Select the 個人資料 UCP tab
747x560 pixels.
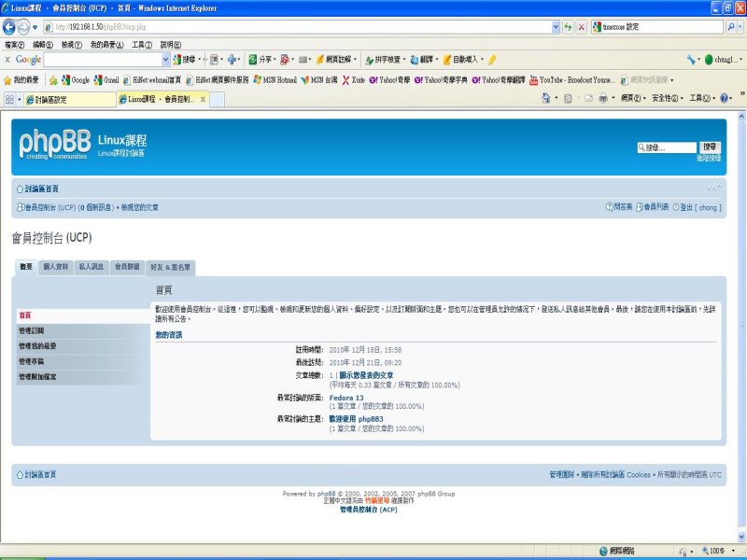coord(56,267)
